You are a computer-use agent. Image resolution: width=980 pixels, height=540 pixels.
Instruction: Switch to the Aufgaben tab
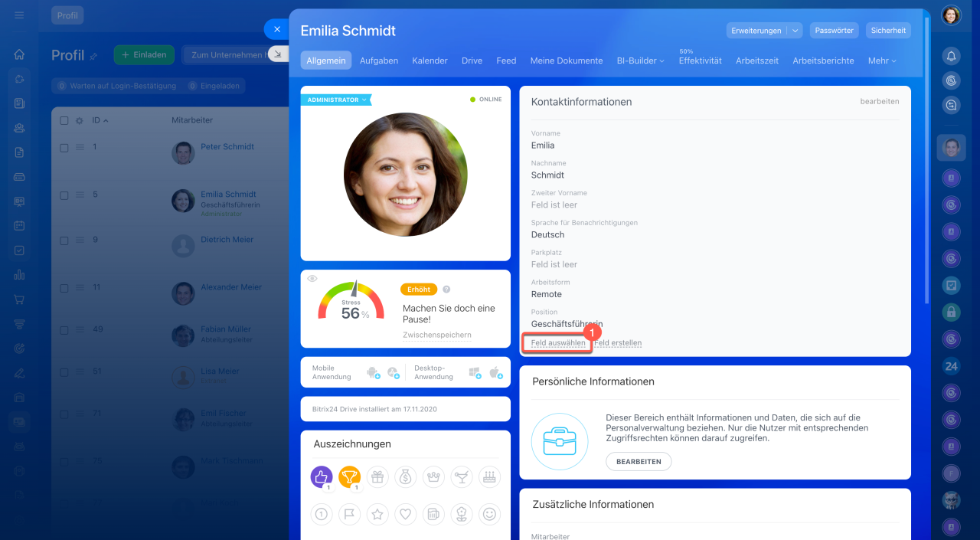click(379, 61)
